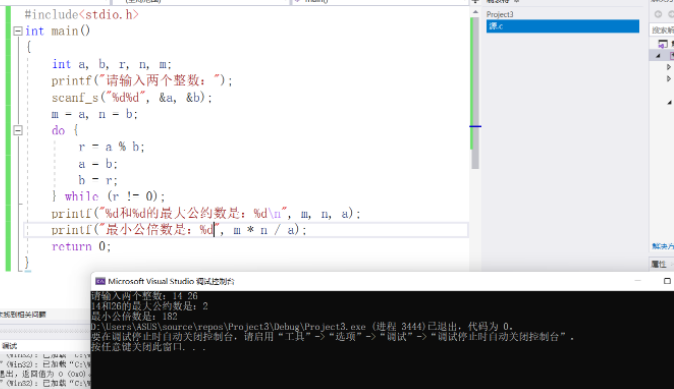
Task: Maximize the debug console window
Action: point(667,281)
